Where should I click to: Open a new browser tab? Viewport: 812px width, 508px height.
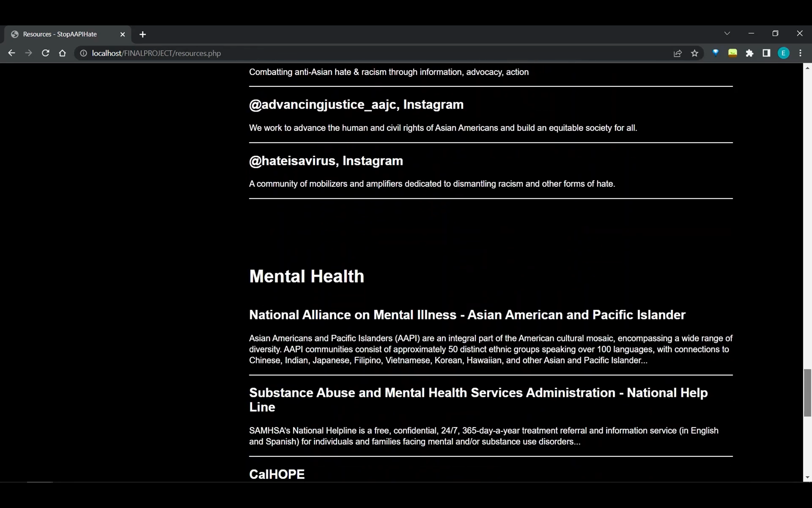[143, 34]
